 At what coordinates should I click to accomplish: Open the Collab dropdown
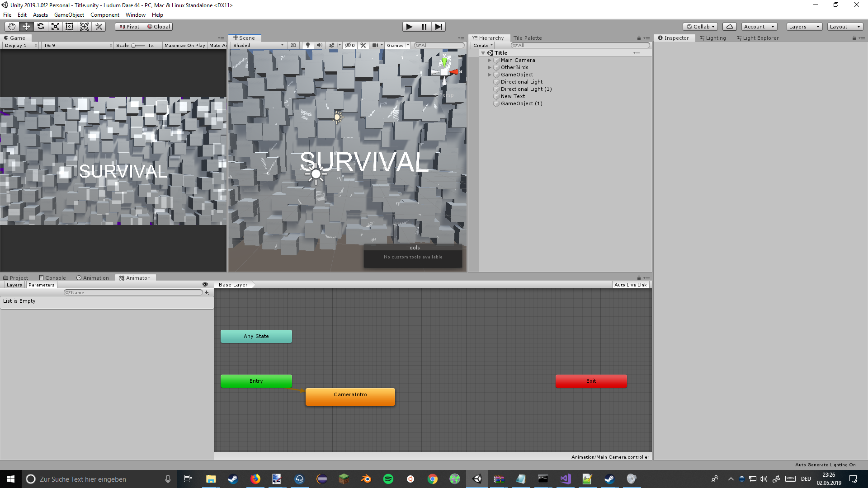[x=700, y=27]
